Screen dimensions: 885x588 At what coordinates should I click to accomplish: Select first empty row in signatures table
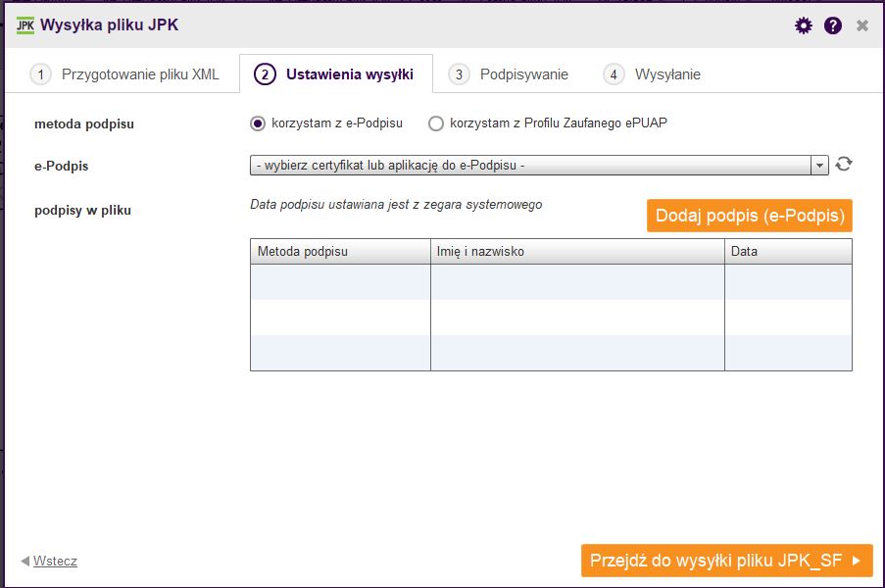point(551,282)
